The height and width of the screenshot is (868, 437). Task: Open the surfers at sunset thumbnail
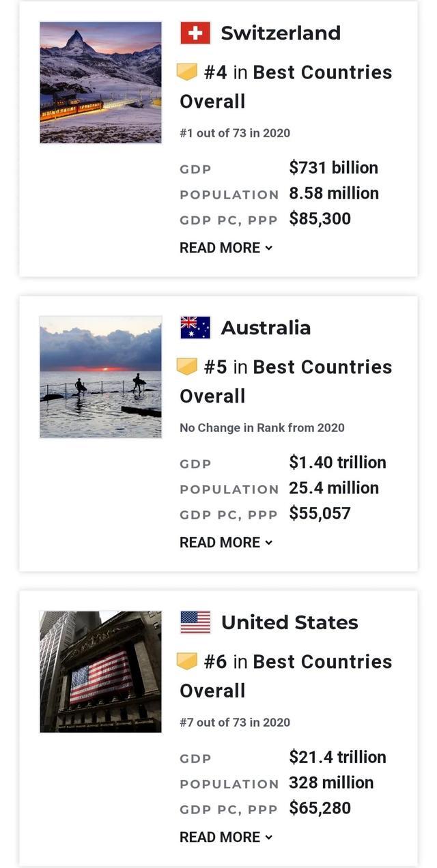coord(101,377)
